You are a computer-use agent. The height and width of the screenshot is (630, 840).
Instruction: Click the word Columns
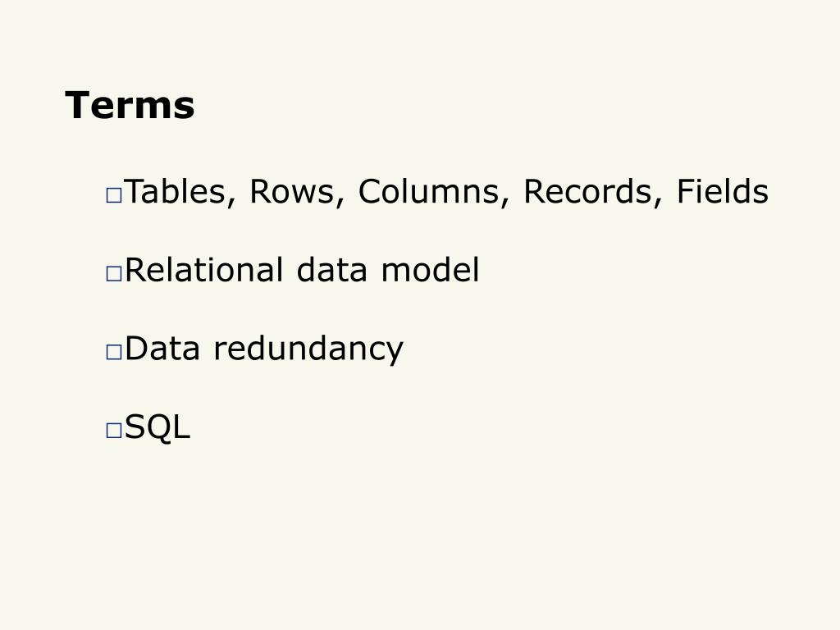428,192
